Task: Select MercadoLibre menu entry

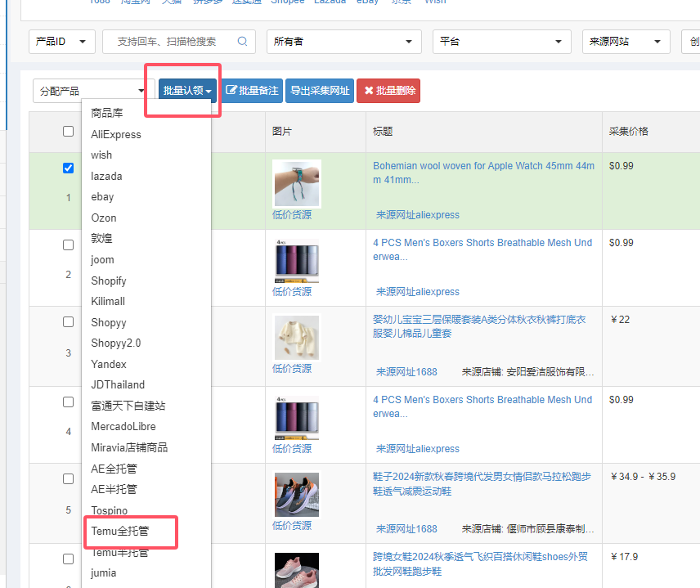Action: 123,426
